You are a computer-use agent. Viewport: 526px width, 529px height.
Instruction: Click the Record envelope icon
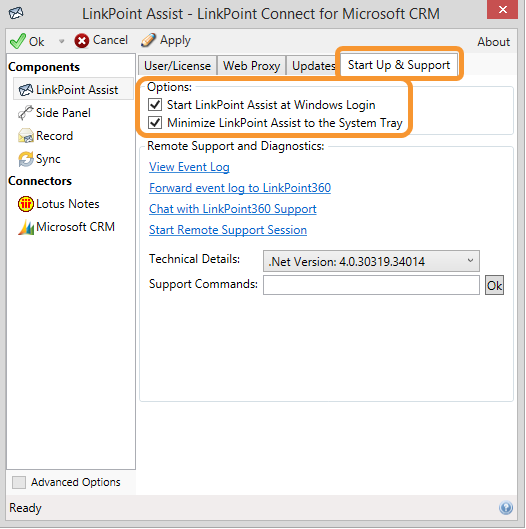click(x=26, y=136)
